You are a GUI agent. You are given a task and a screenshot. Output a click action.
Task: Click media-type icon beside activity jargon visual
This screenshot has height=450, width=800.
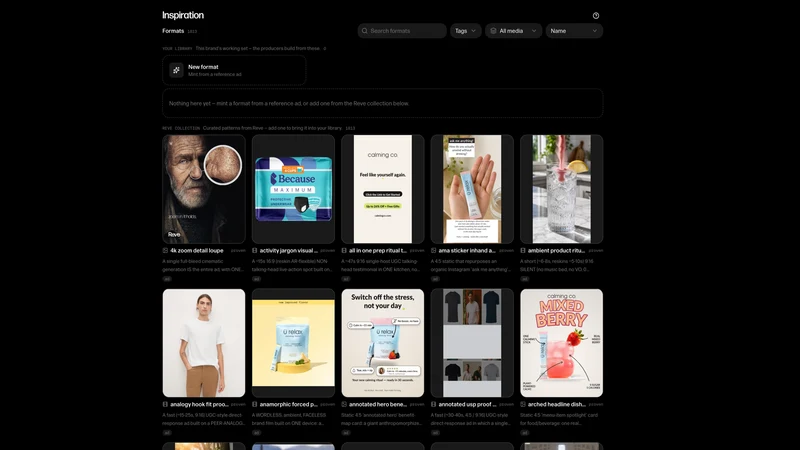255,251
